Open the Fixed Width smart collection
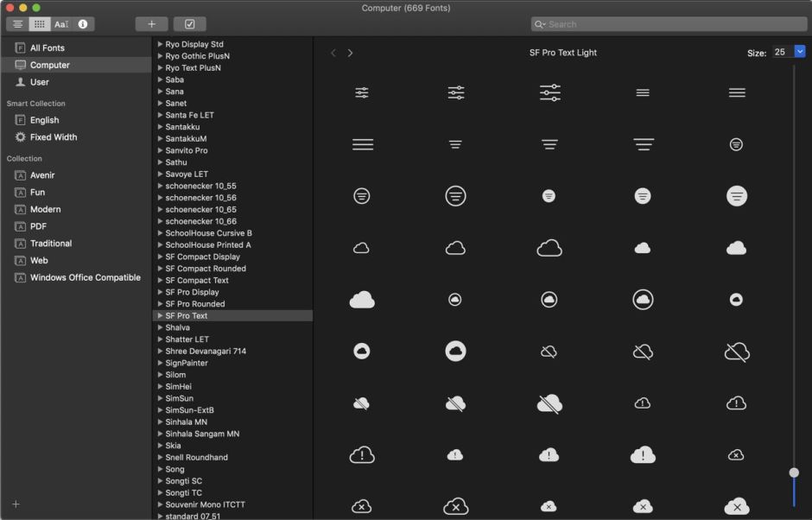Viewport: 812px width, 520px height. (54, 137)
